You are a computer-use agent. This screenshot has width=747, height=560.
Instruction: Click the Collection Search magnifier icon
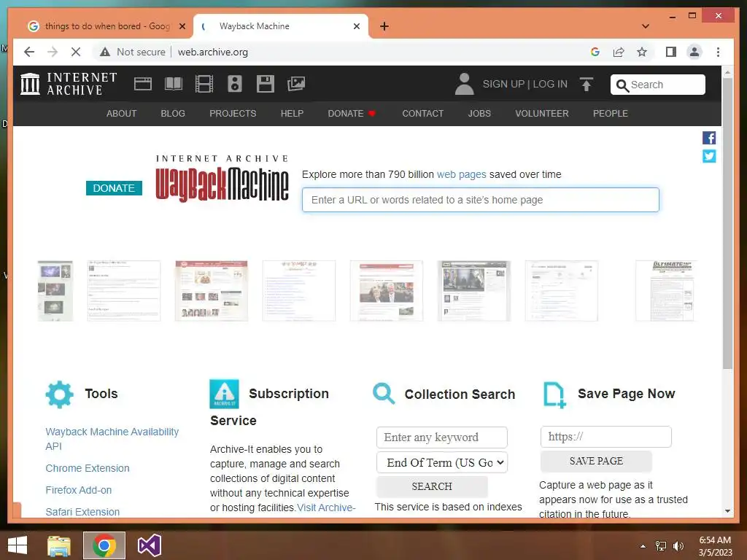[384, 394]
